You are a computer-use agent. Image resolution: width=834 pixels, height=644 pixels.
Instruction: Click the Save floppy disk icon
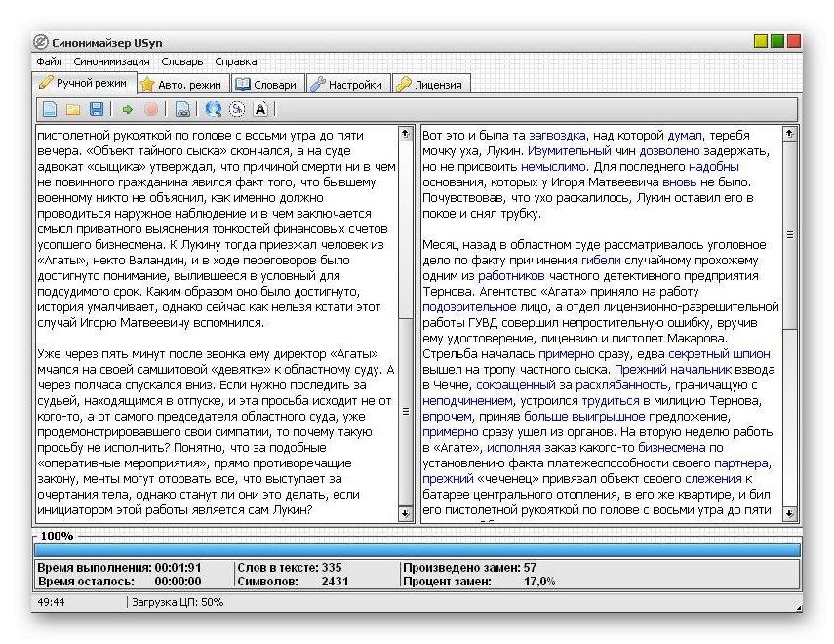(x=97, y=109)
